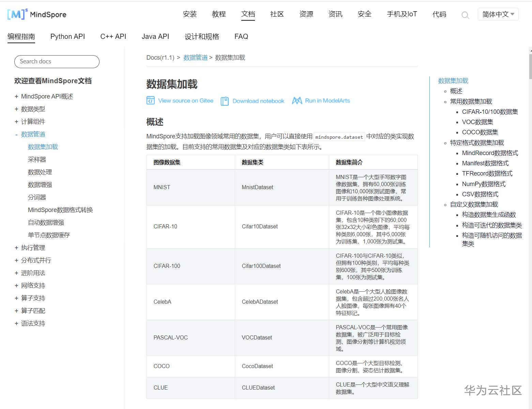This screenshot has height=409, width=532.
Task: Open the 单节点数据缓存 sidebar page
Action: click(49, 235)
